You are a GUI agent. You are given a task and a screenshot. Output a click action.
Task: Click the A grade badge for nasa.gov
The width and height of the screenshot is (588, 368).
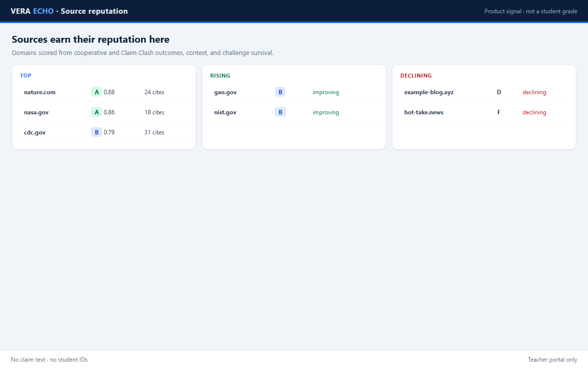point(97,112)
